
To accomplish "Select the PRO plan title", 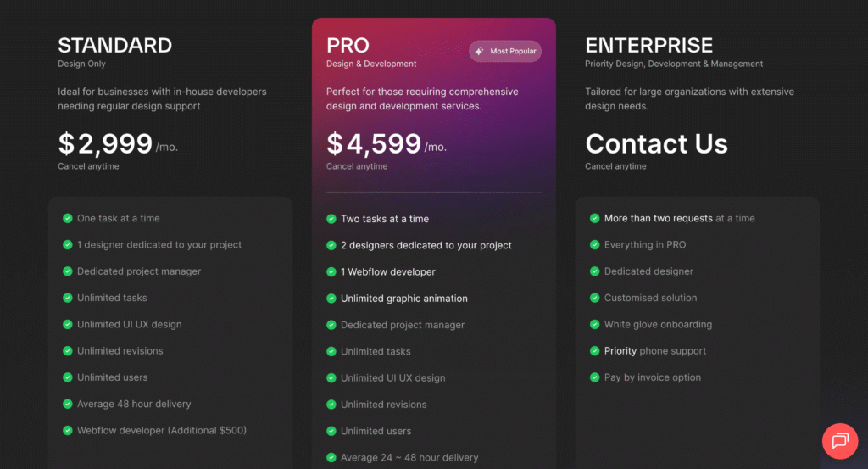I will [348, 46].
